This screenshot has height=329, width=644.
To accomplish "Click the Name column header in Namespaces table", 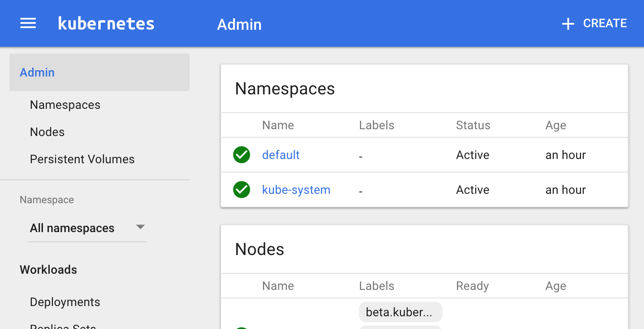I will 278,125.
